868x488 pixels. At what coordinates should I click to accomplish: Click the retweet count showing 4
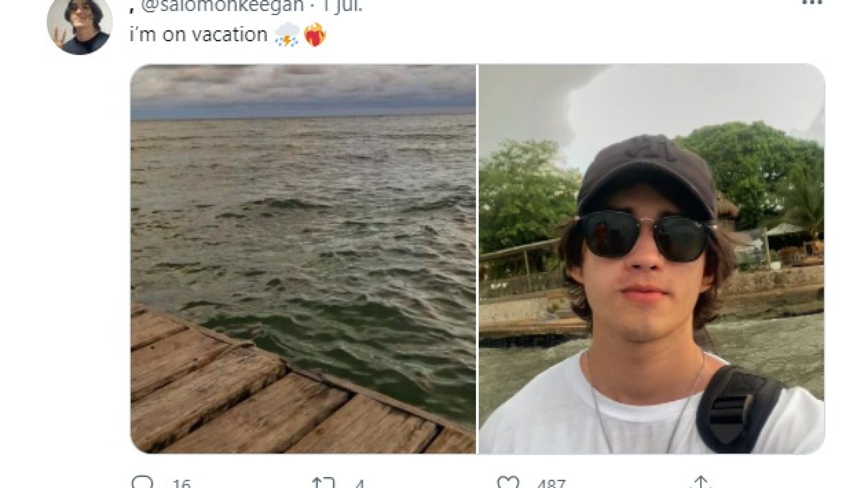pyautogui.click(x=360, y=484)
